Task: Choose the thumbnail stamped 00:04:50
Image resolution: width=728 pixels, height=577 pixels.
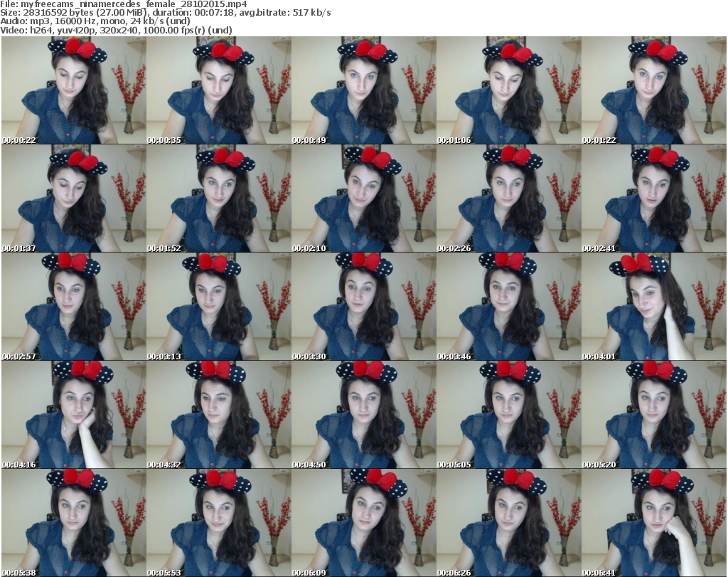Action: click(363, 415)
